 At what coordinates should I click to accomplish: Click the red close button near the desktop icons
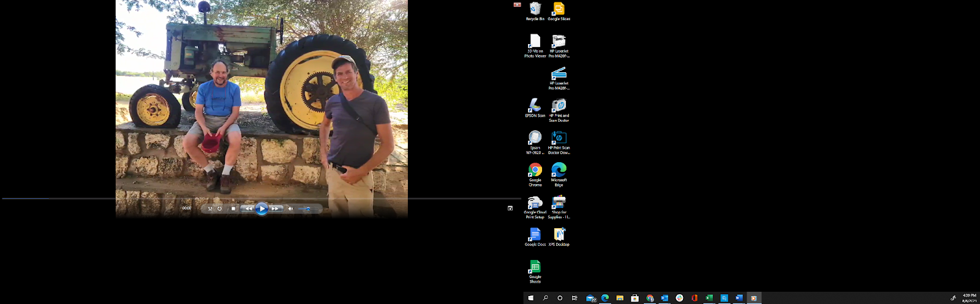point(517,4)
